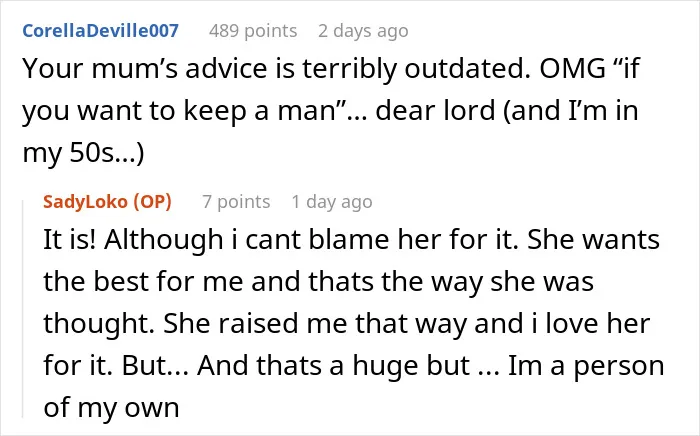This screenshot has width=700, height=436.
Task: Click the phrase 'She wants' in the reply
Action: pyautogui.click(x=593, y=240)
